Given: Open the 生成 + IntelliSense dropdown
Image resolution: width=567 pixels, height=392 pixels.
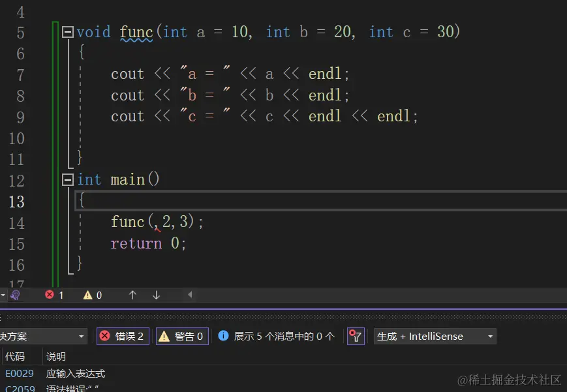Looking at the screenshot, I should pos(435,337).
